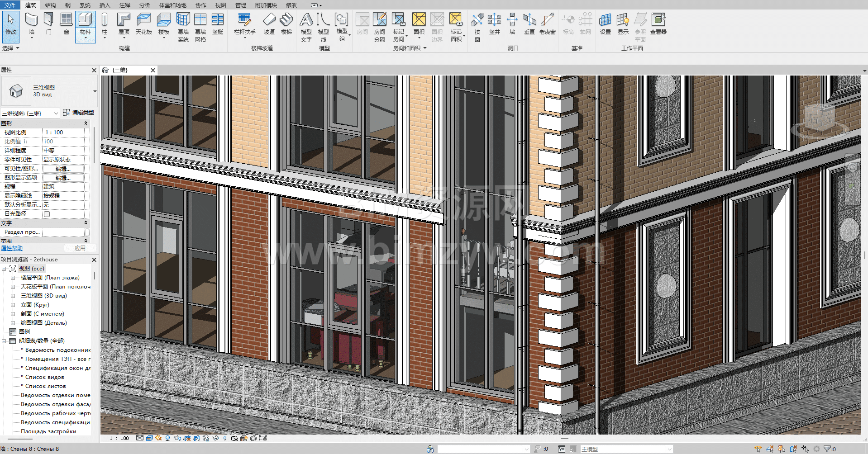Switch to the 管理 ribbon tab
Viewport: 868px width, 454px height.
(240, 5)
